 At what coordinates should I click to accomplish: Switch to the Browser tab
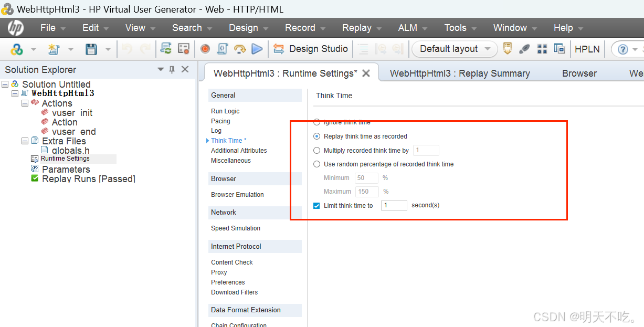579,73
